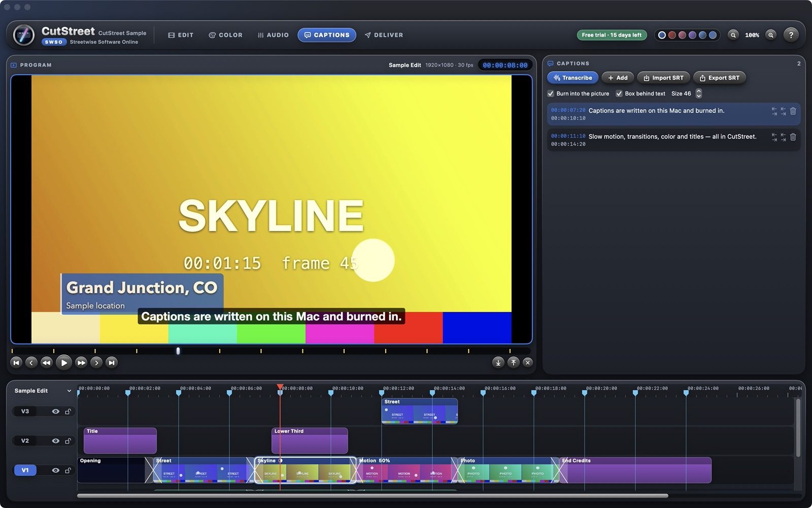Click the Transcribe button

point(572,78)
